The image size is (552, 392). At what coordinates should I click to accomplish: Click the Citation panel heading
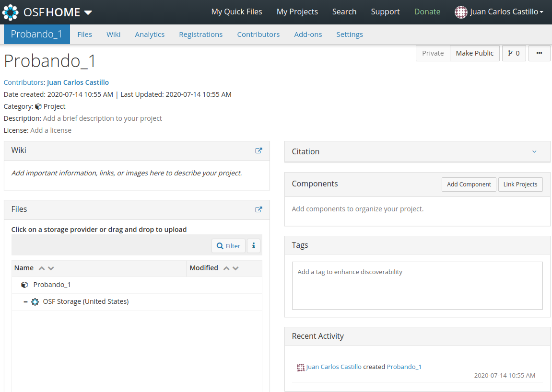(x=305, y=151)
